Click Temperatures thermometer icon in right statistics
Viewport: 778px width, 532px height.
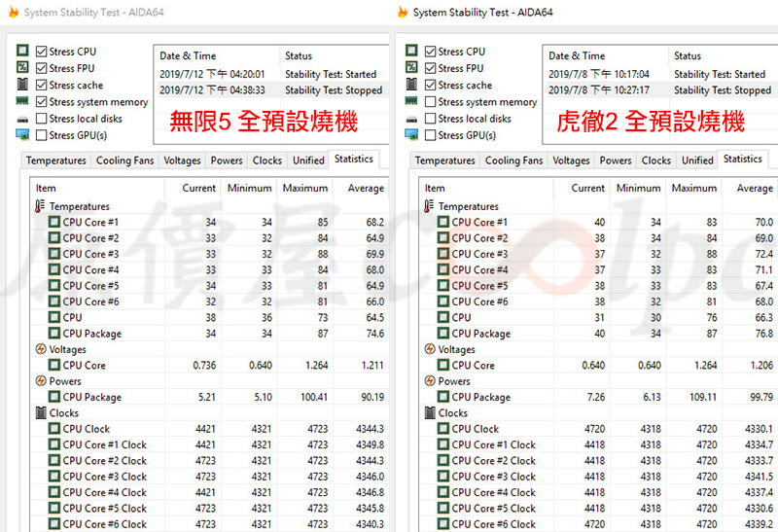coord(429,206)
